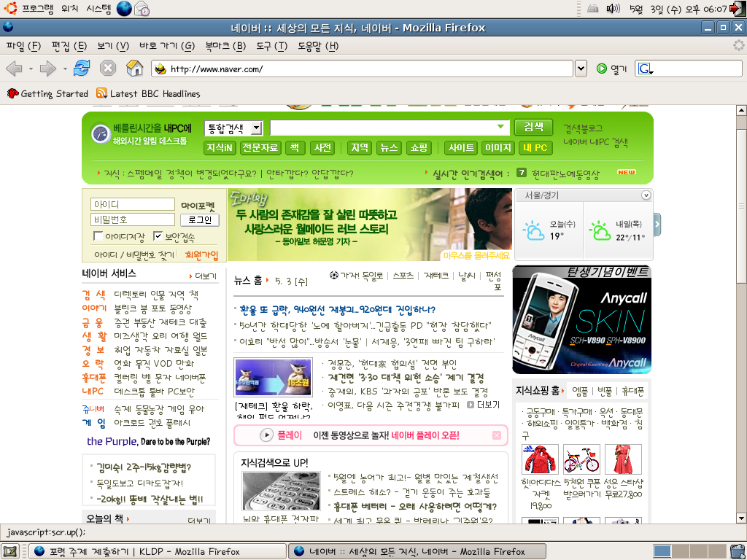Show desktop using bottom panel icon
The image size is (747, 560).
click(10, 551)
